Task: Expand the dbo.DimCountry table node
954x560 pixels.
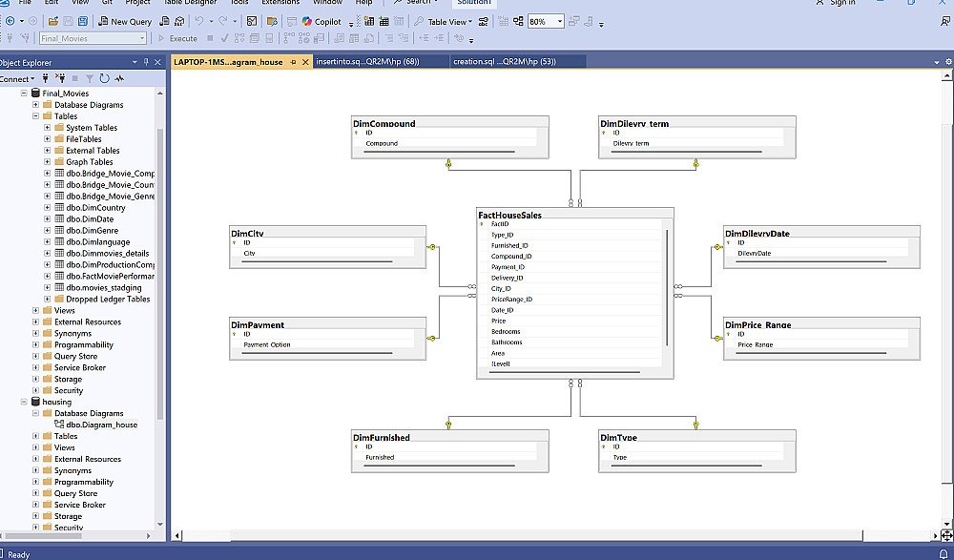Action: point(48,208)
